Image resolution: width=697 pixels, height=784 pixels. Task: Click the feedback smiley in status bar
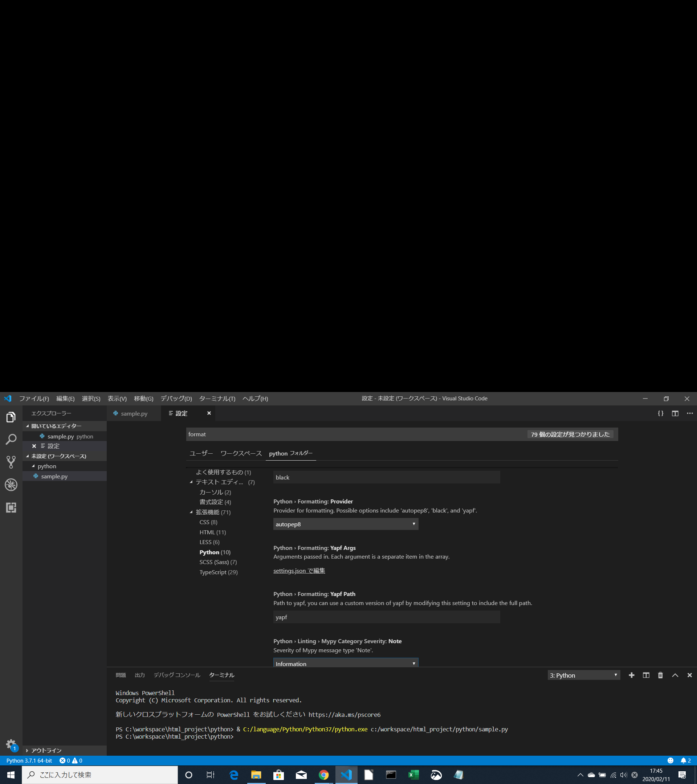tap(670, 760)
